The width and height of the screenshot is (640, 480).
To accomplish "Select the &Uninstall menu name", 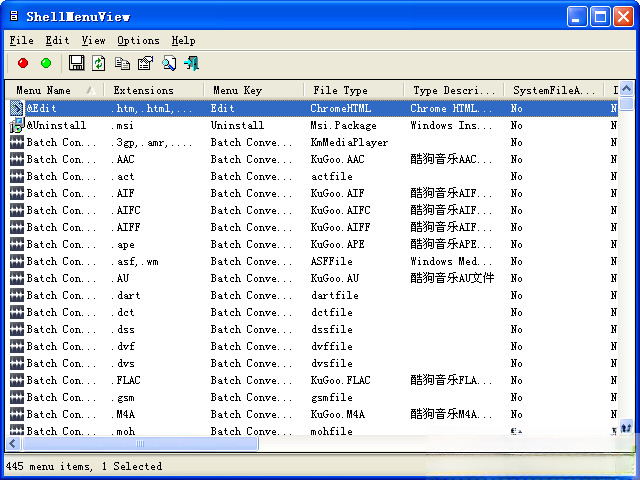I will click(56, 125).
